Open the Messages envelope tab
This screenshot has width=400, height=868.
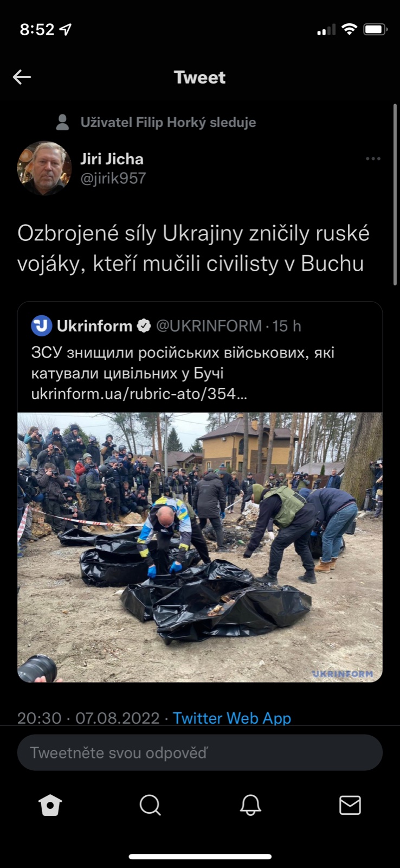[350, 805]
